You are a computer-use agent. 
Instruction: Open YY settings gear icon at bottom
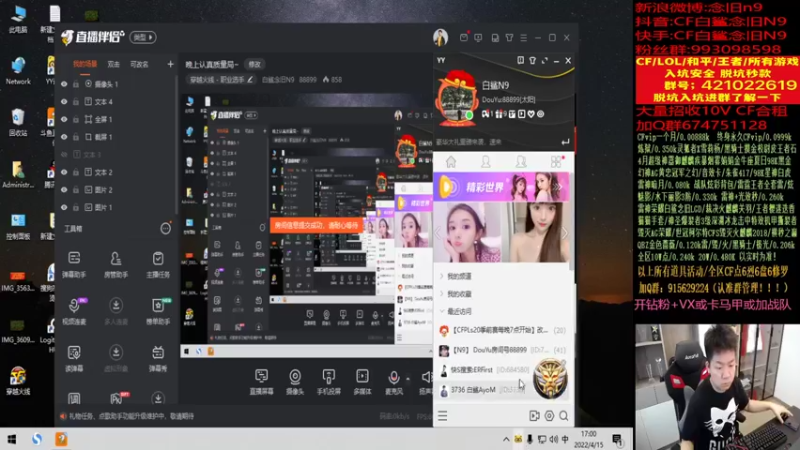point(549,416)
